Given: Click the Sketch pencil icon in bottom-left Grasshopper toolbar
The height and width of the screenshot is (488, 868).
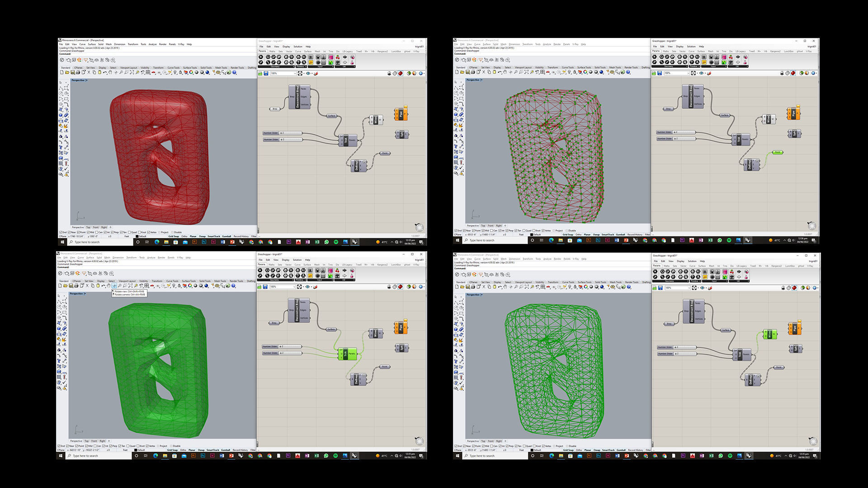Looking at the screenshot, I should 315,286.
